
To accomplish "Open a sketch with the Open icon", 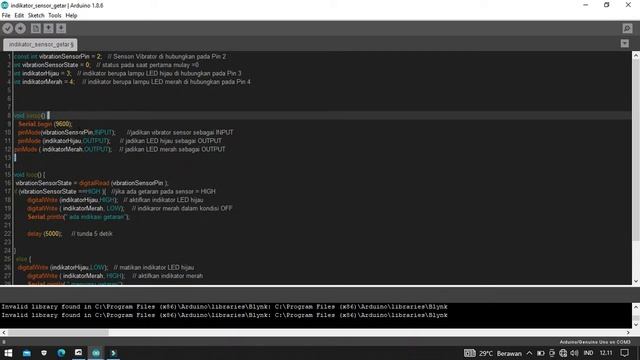I will 49,28.
